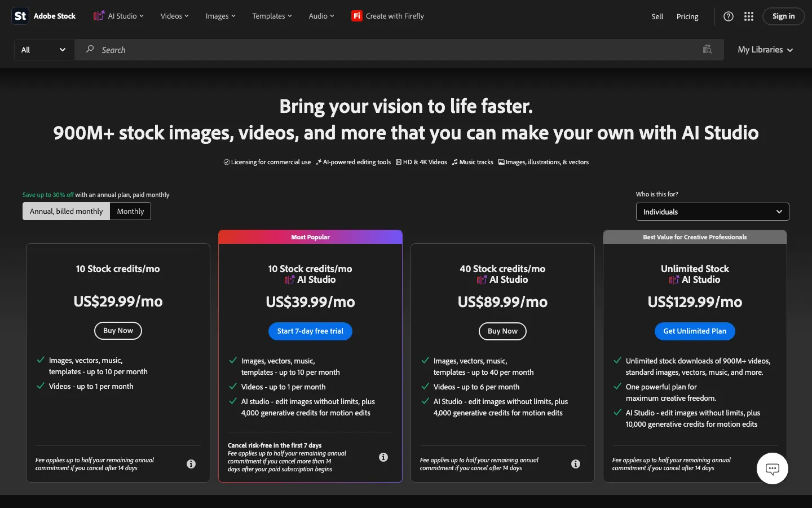Open the chat support bubble icon
The height and width of the screenshot is (508, 812).
(773, 468)
